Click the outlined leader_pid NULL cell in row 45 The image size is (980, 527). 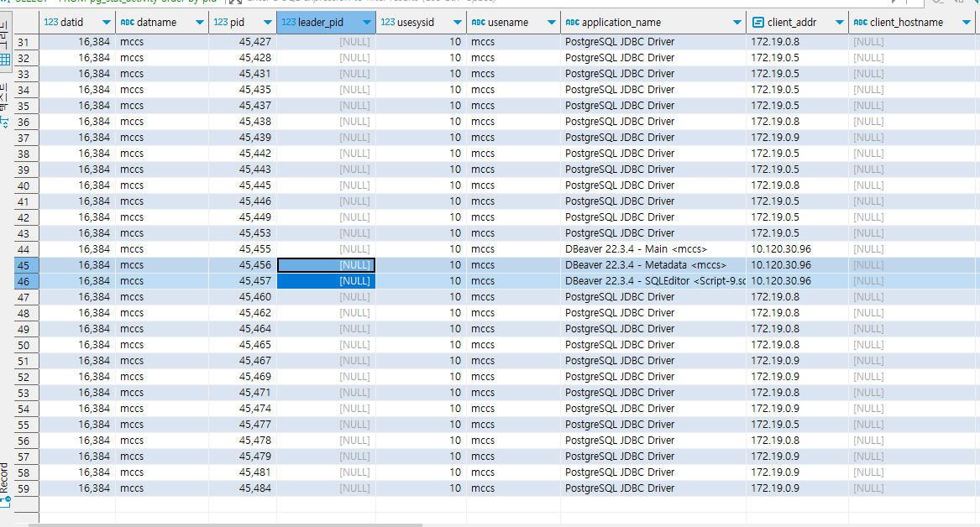[327, 265]
